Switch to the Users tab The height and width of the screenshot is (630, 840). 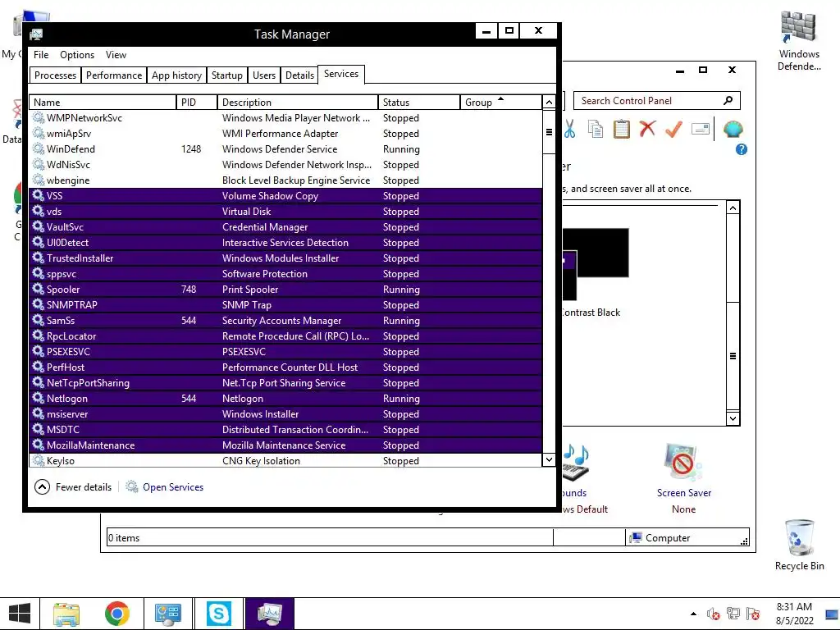[264, 75]
